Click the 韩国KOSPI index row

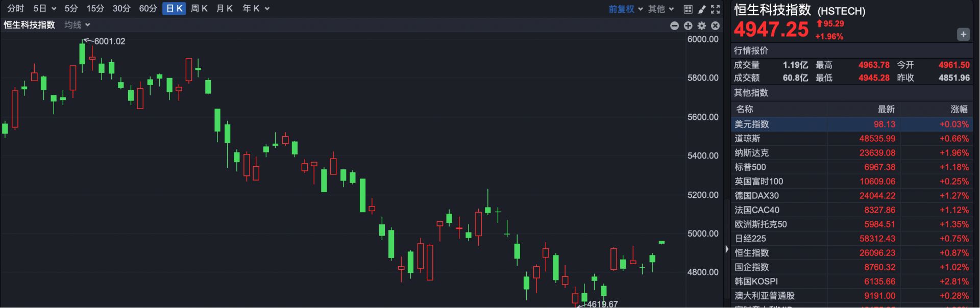(x=851, y=281)
